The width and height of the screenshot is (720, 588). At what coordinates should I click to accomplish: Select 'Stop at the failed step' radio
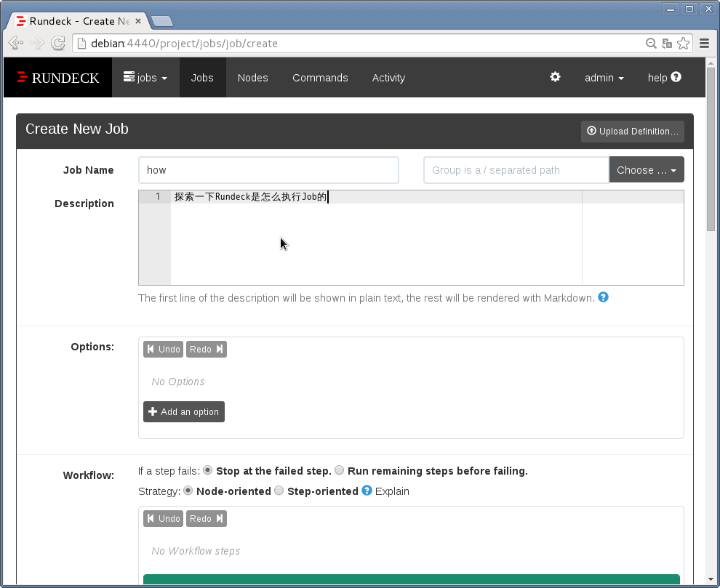click(207, 470)
